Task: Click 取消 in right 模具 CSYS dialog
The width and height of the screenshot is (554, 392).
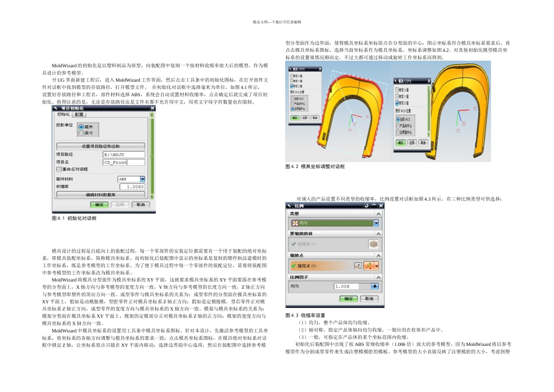Action: pos(423,143)
